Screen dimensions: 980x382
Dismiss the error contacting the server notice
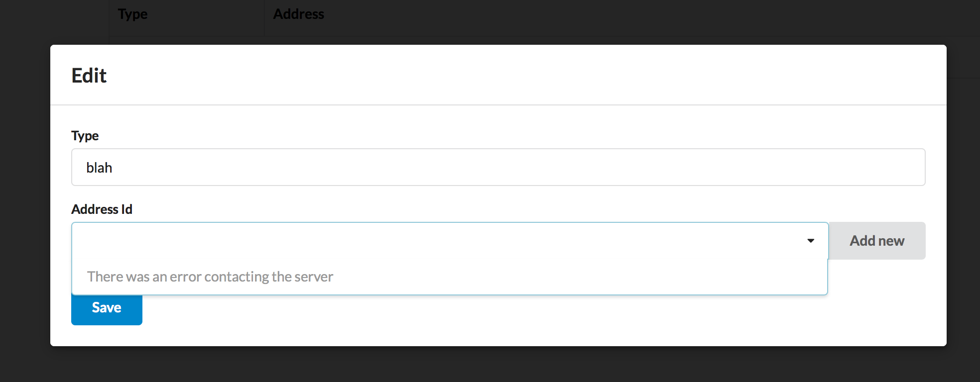[210, 277]
